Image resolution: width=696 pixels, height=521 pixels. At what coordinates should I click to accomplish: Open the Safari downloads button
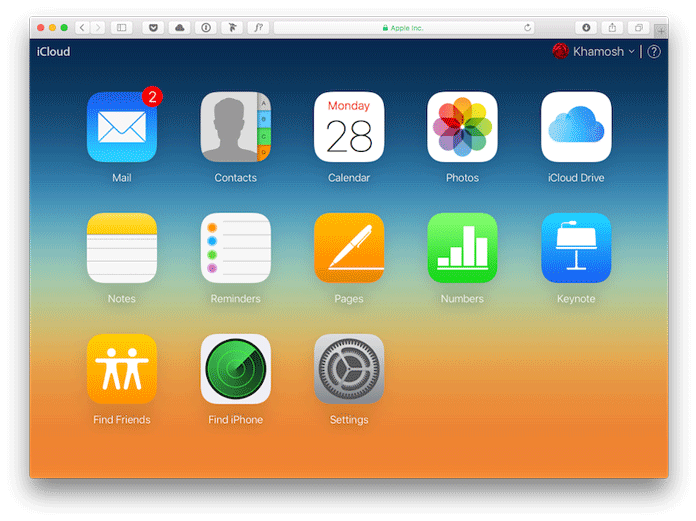coord(586,28)
